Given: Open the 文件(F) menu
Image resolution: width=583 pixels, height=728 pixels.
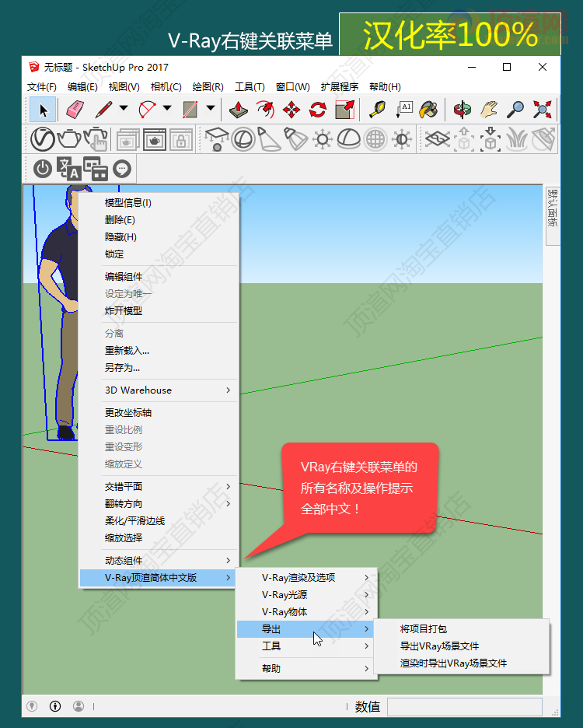Looking at the screenshot, I should (42, 87).
